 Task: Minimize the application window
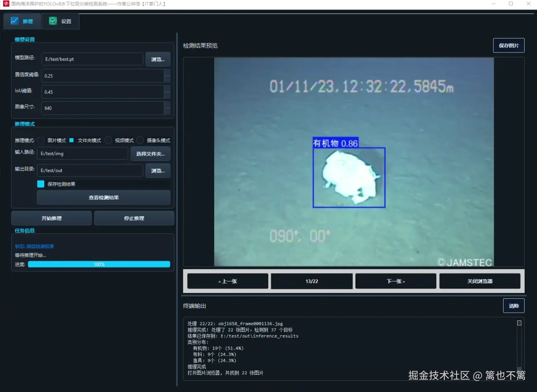(493, 4)
